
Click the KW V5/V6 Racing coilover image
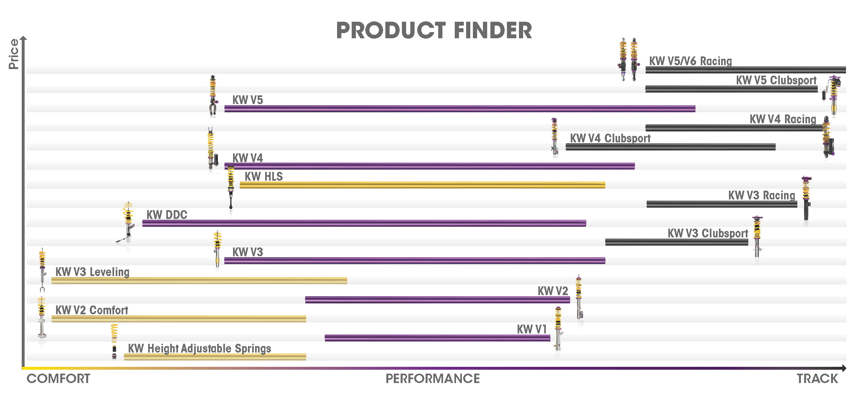(629, 59)
